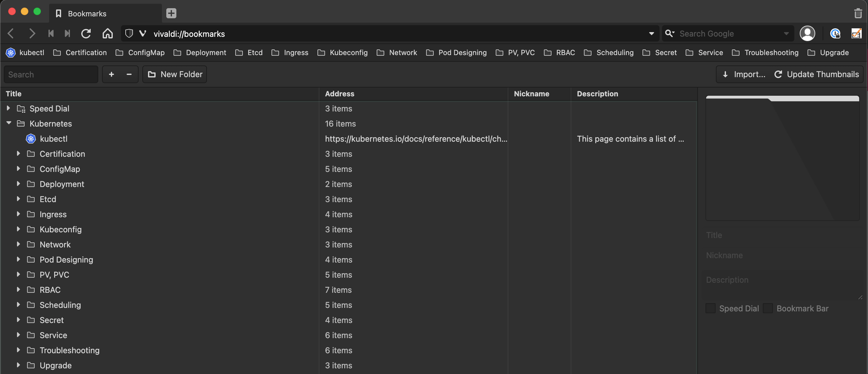Viewport: 868px width, 374px height.
Task: Enable the Speed Dial checkbox
Action: point(710,308)
